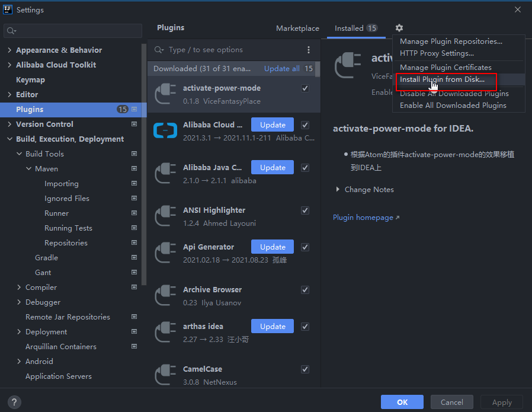The image size is (532, 412).
Task: Click project-level icon beside Plugins
Action: tap(134, 109)
